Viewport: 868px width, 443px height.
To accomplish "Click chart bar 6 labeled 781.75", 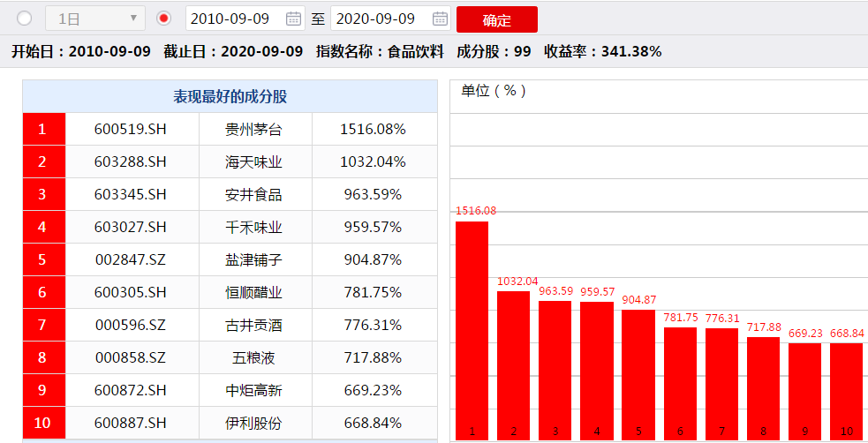I will tap(680, 384).
